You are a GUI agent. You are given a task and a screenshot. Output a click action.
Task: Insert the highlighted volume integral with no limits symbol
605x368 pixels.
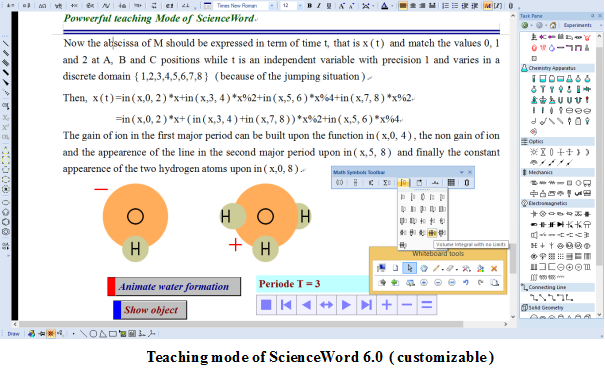pos(432,233)
